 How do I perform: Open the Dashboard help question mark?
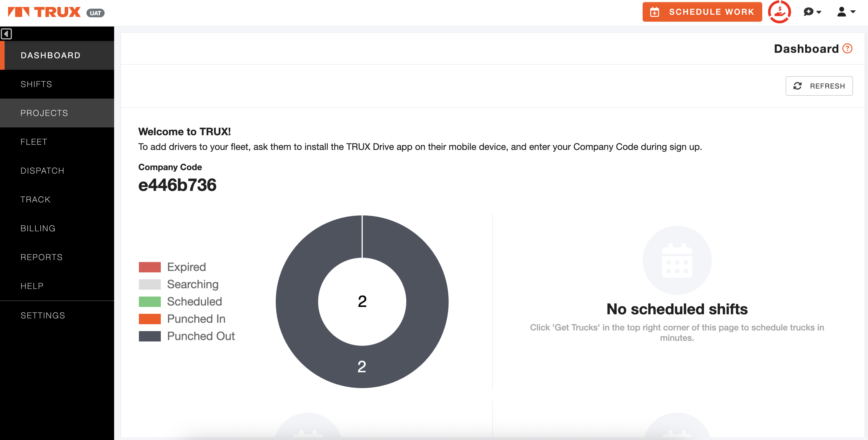pos(848,48)
